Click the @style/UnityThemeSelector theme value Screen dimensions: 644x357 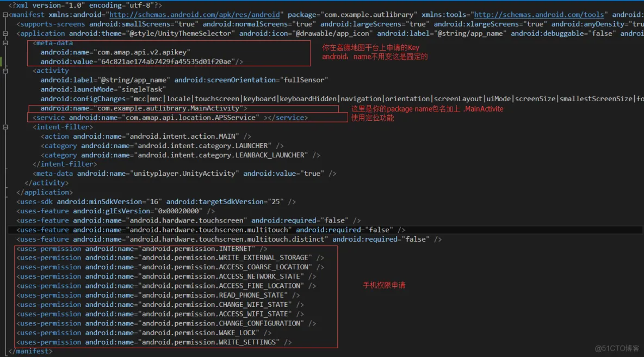[x=180, y=34]
